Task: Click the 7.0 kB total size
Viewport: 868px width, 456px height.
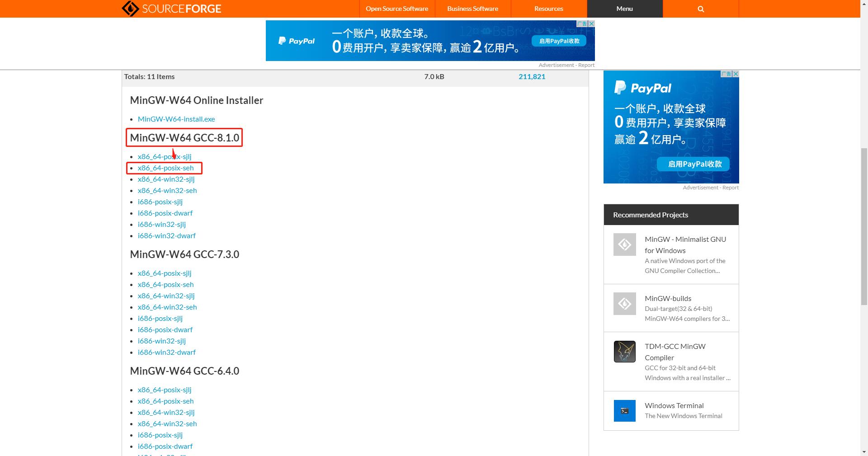Action: tap(434, 76)
